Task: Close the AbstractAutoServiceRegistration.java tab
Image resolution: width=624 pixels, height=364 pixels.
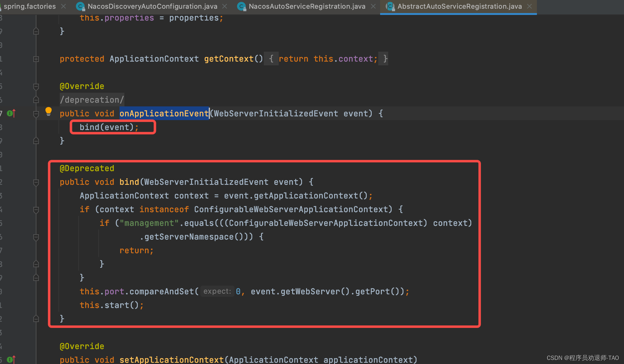Action: 529,6
